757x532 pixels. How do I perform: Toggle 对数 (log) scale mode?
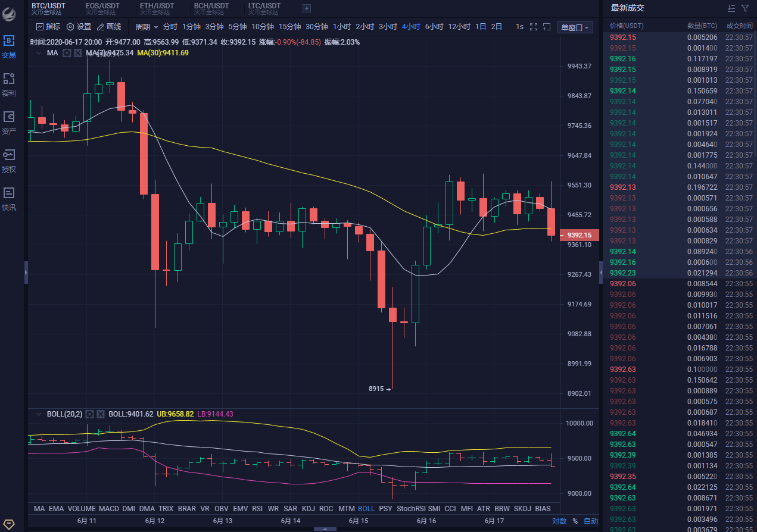click(x=559, y=521)
